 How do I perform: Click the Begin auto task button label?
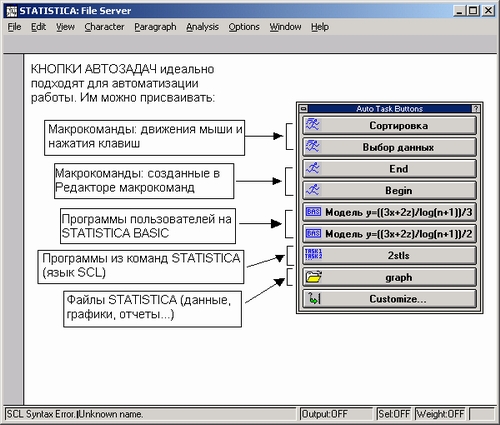pos(398,191)
